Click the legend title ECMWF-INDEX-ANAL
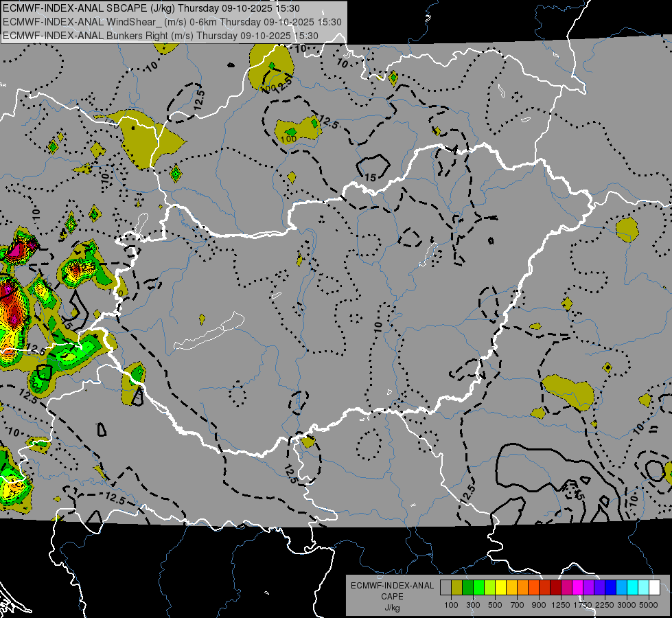672x618 pixels. 392,586
